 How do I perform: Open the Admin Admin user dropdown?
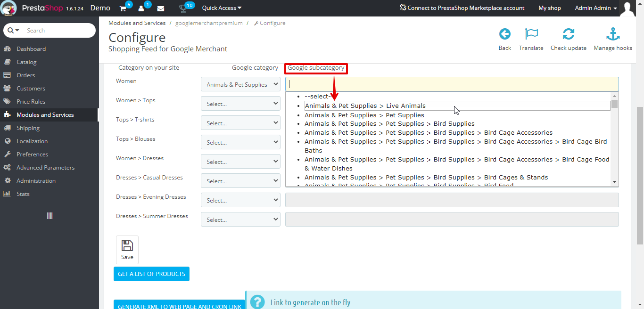pos(596,8)
